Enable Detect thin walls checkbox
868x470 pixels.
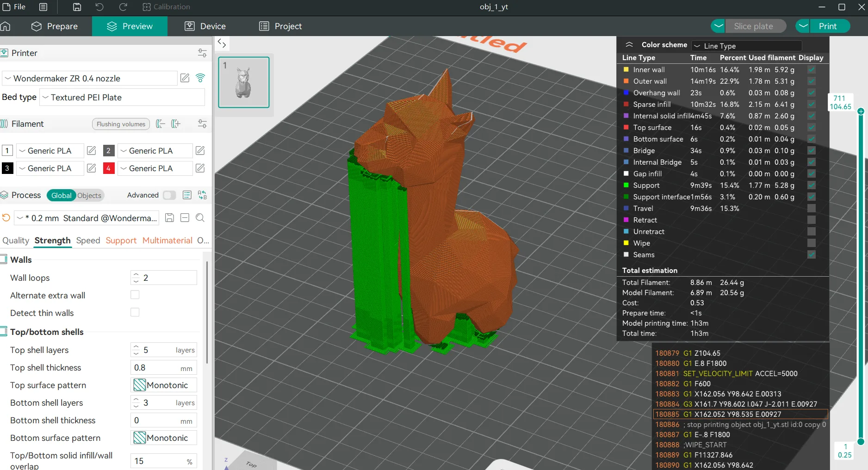click(135, 313)
